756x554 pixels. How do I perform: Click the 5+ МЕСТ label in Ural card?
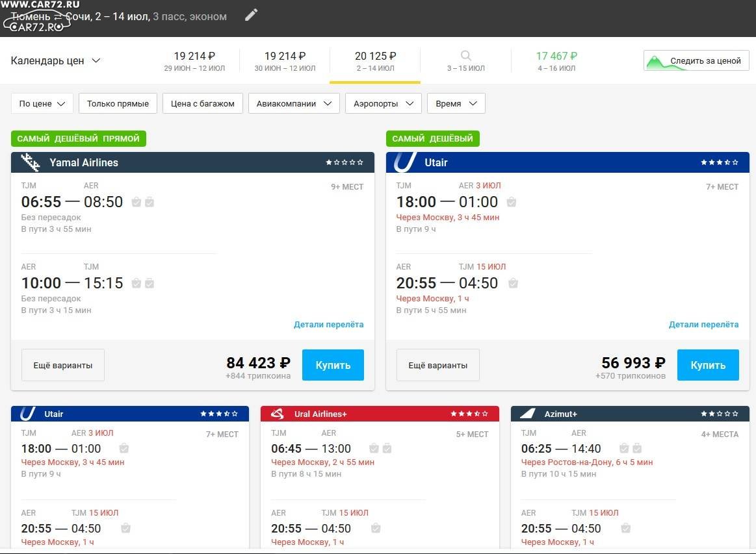[x=472, y=434]
